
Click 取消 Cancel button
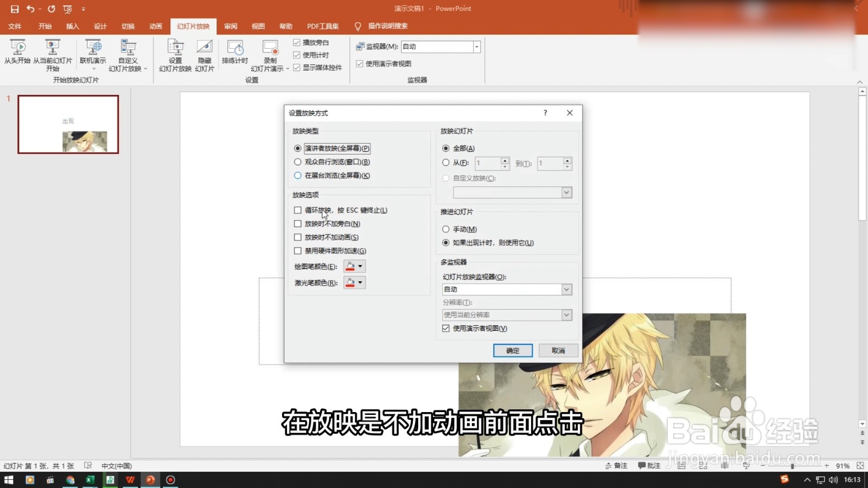(x=558, y=351)
